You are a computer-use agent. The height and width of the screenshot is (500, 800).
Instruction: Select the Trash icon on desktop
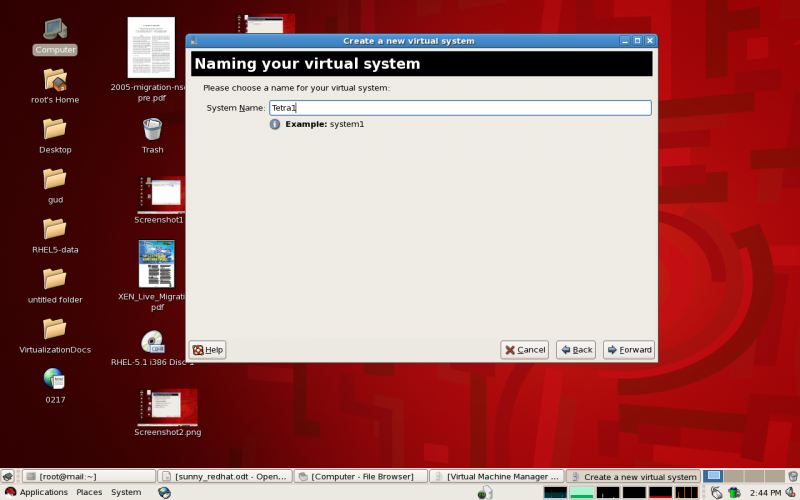153,129
